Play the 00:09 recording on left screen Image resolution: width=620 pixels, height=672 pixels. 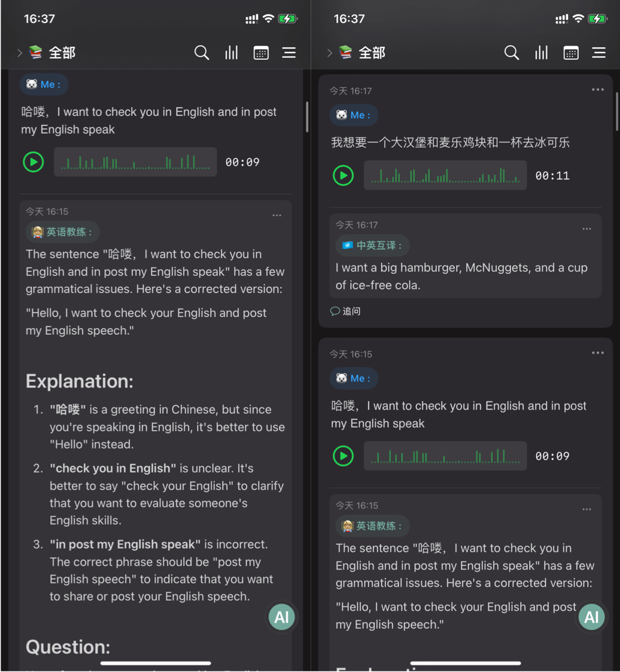click(x=33, y=162)
